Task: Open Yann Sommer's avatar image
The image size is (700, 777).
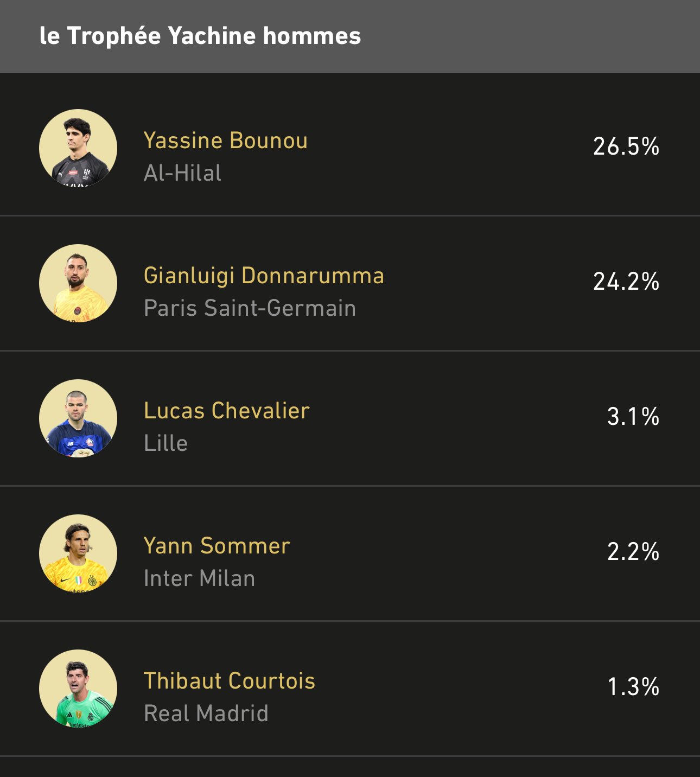Action: (78, 553)
